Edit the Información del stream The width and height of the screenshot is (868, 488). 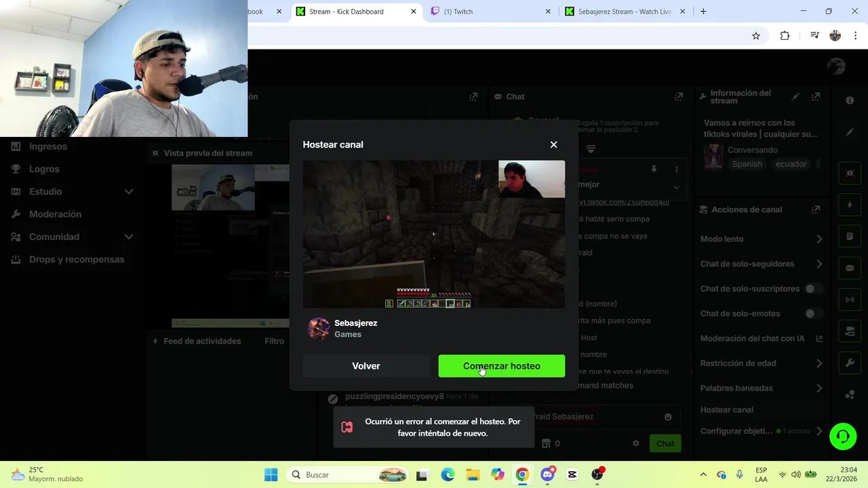tap(795, 97)
